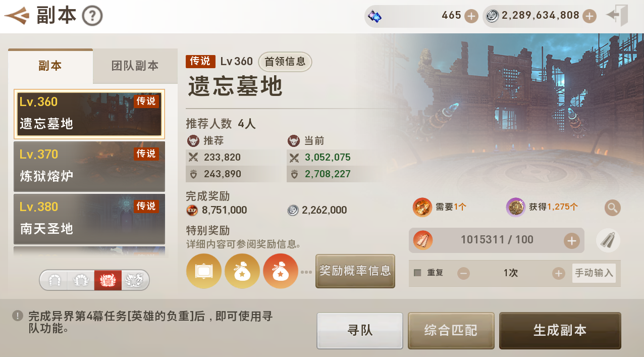The image size is (644, 357).
Task: Select the Lv.370 炼狱熔炉 dungeon entry
Action: (x=89, y=166)
